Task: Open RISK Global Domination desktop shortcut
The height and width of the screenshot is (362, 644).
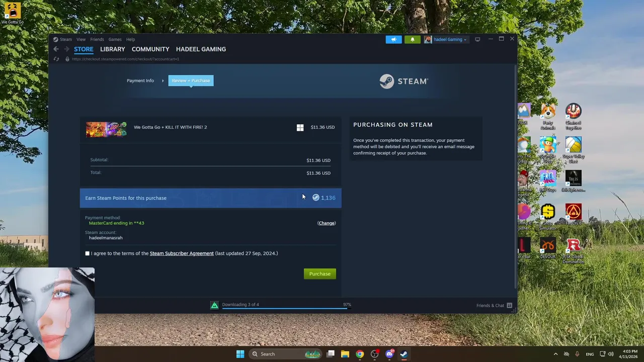Action: coord(573,250)
